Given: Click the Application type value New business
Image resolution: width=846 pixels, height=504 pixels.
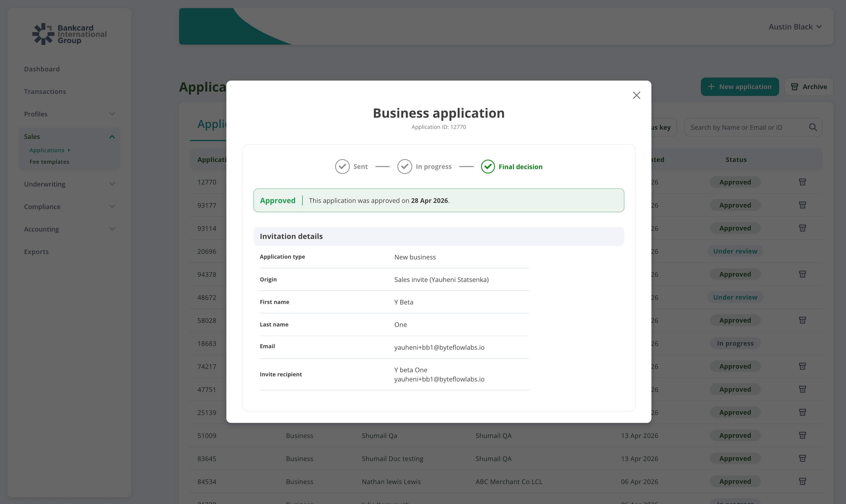Looking at the screenshot, I should (415, 257).
